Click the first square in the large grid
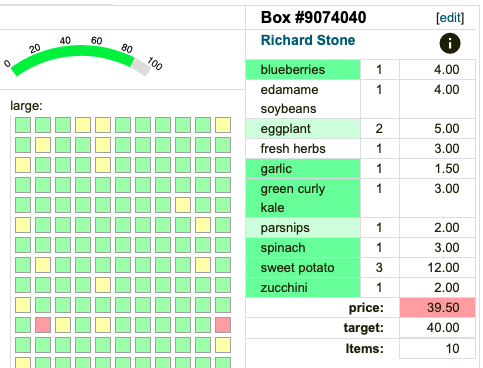This screenshot has height=368, width=483. [x=23, y=125]
